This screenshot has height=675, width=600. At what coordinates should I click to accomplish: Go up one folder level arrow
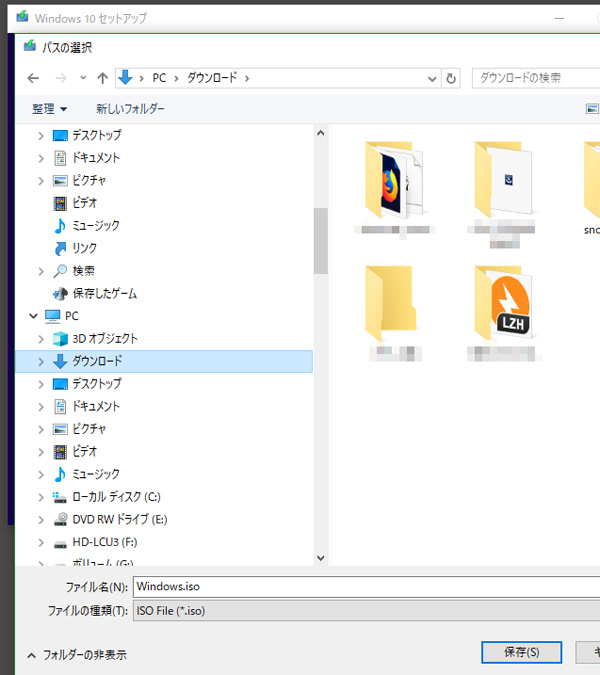point(102,78)
